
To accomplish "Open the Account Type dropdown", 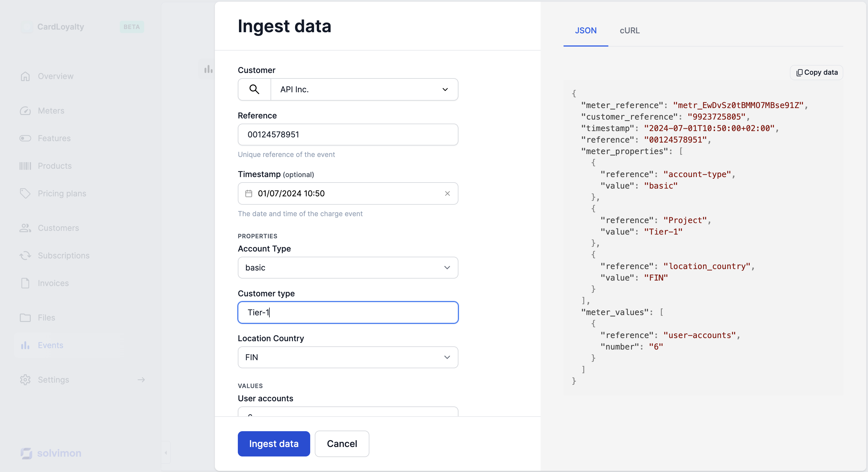I will [348, 268].
